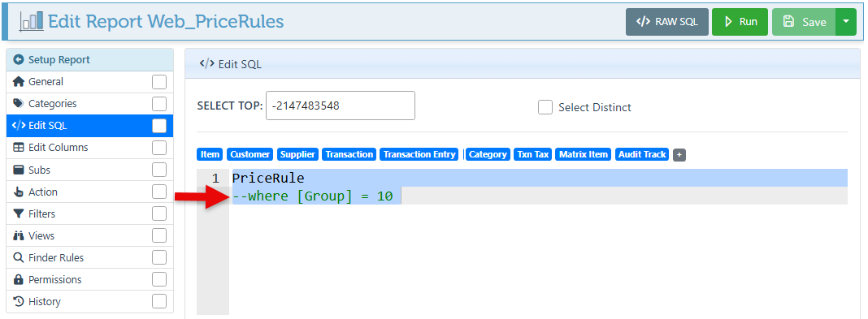
Task: Click the Edit Columns table icon
Action: 19,148
